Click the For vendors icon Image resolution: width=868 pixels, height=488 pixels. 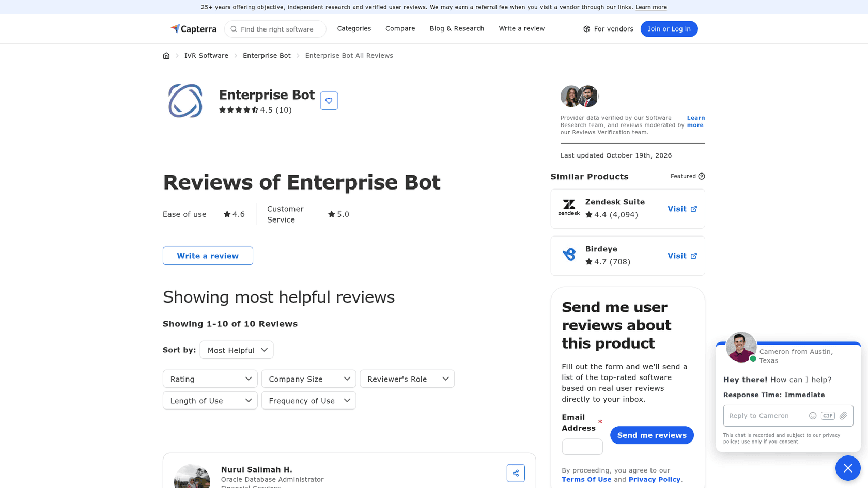tap(587, 29)
